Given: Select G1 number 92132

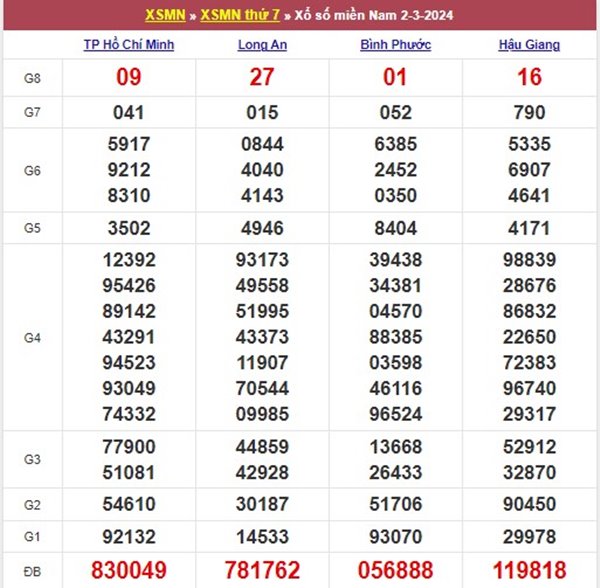Looking at the screenshot, I should [129, 537].
